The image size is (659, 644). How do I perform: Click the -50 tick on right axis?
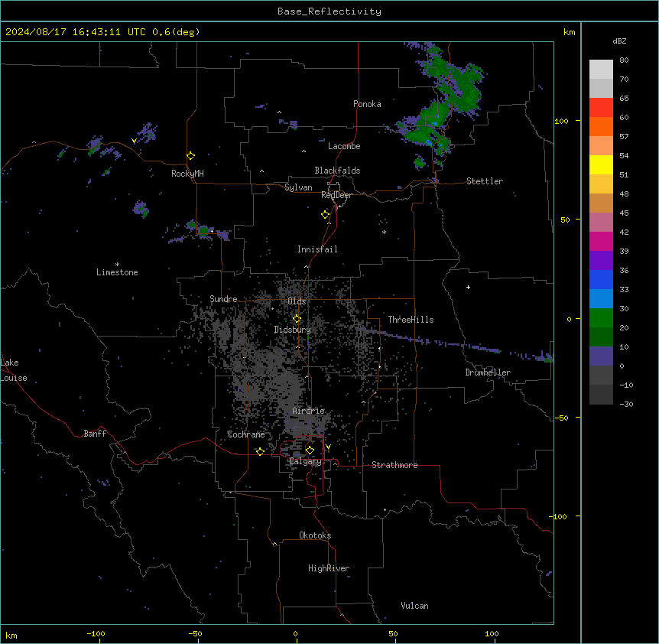pos(561,418)
